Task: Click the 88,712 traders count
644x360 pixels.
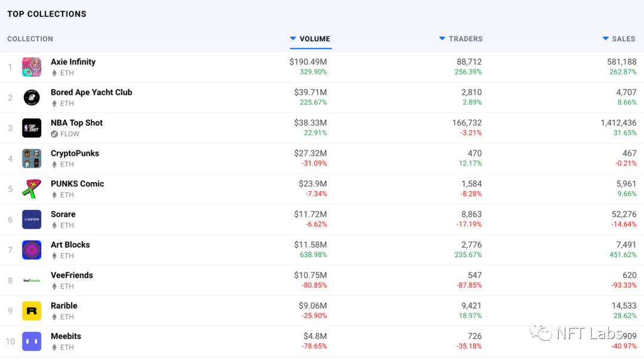Action: (469, 61)
